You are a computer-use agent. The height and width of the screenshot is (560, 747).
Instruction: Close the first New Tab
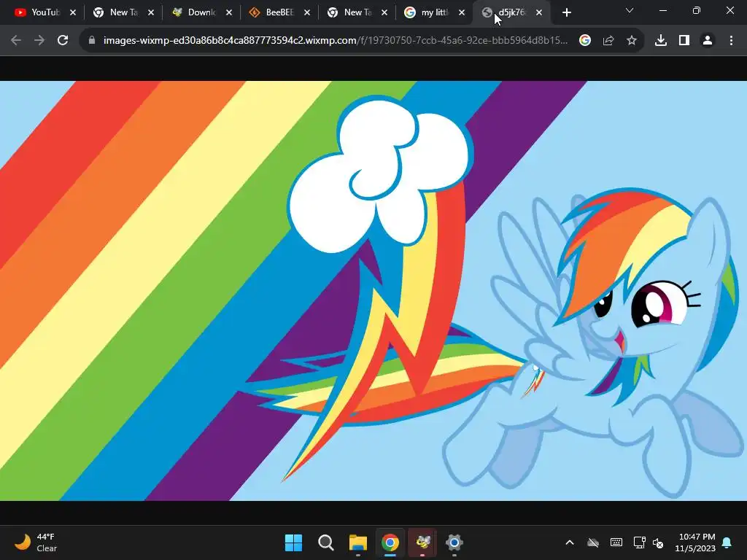click(x=151, y=13)
